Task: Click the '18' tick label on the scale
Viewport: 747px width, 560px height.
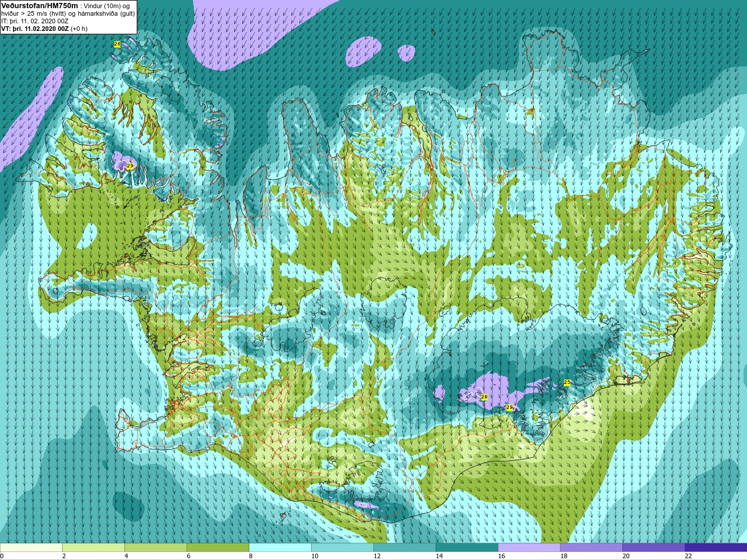Action: click(564, 556)
